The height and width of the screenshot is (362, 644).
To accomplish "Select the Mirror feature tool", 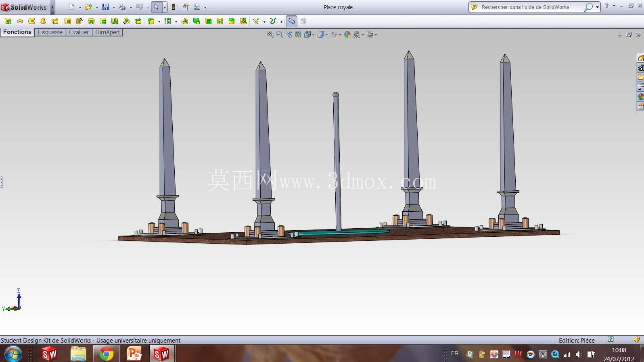I will coord(243,21).
